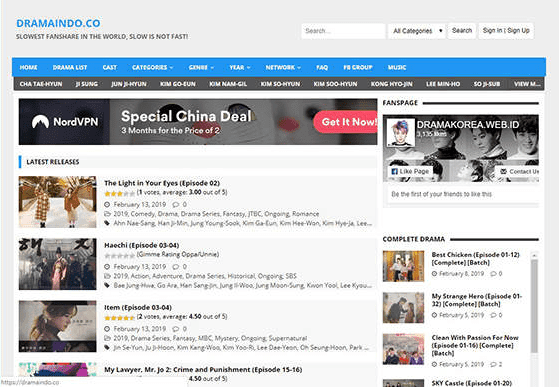The width and height of the screenshot is (559, 387).
Task: Click the DRAMAINDO.CO site logo
Action: click(58, 23)
